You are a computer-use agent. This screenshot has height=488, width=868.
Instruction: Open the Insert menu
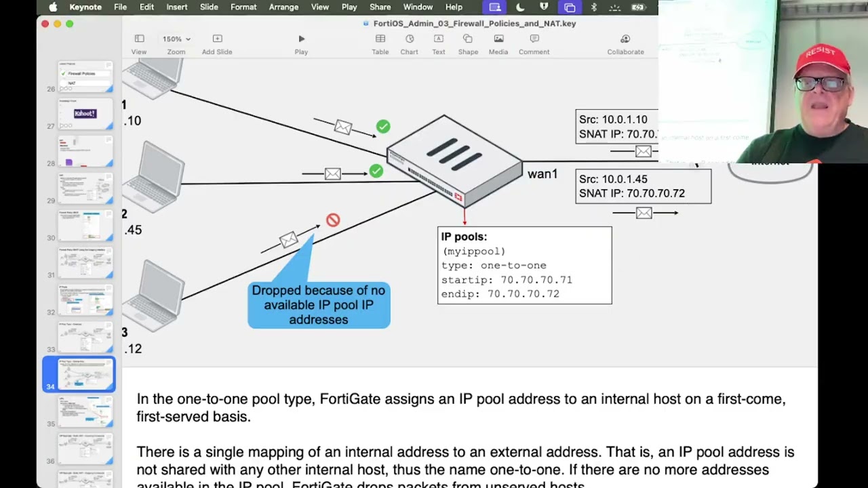(177, 7)
